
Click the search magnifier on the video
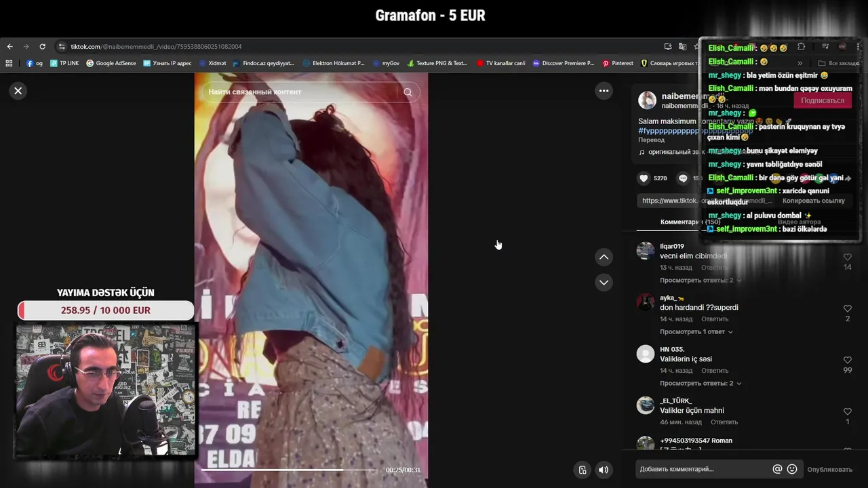pyautogui.click(x=408, y=92)
